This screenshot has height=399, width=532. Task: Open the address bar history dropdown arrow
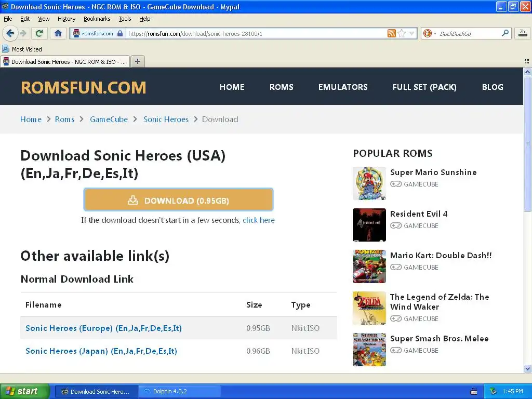point(411,33)
